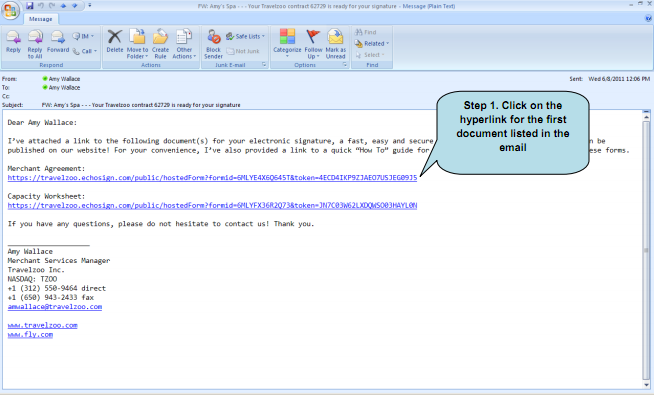
Task: Click Block Sender
Action: [x=213, y=44]
